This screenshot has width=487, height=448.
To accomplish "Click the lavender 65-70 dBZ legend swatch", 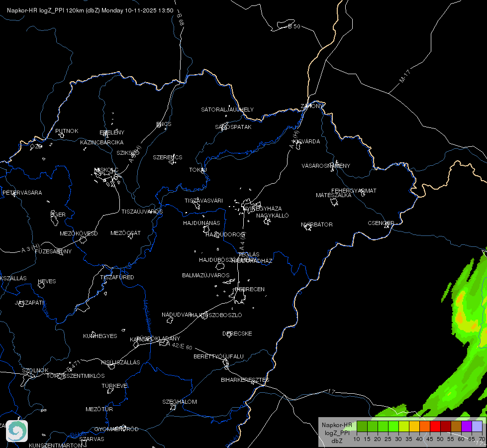I will click(477, 426).
